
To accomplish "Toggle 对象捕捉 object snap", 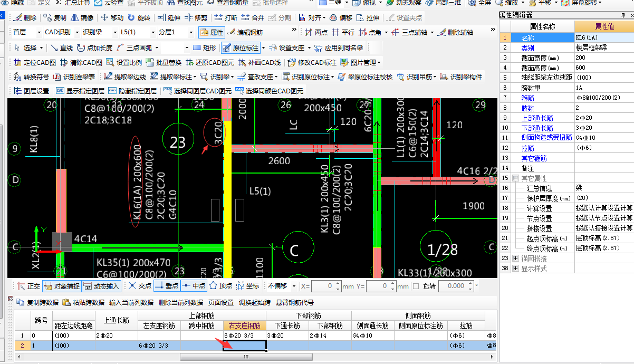I will click(x=62, y=286).
